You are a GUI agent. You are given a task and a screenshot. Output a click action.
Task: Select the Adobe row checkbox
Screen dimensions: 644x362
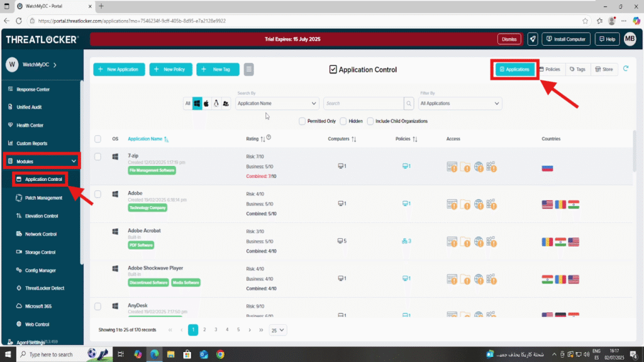point(97,194)
